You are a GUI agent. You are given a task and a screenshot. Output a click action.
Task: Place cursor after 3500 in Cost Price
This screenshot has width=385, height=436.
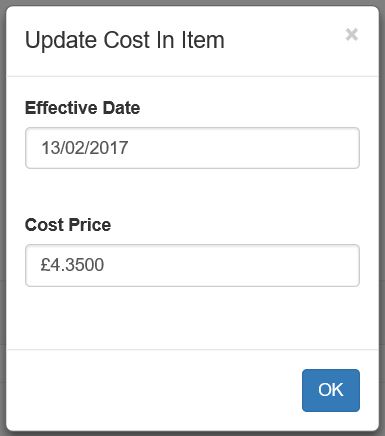click(105, 265)
